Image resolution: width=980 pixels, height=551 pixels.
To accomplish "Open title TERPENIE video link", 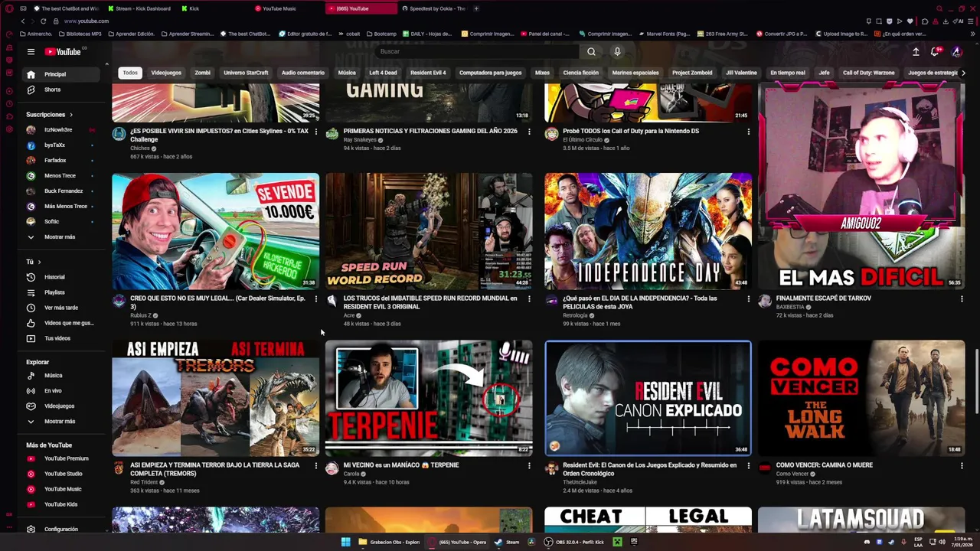I will click(x=401, y=465).
